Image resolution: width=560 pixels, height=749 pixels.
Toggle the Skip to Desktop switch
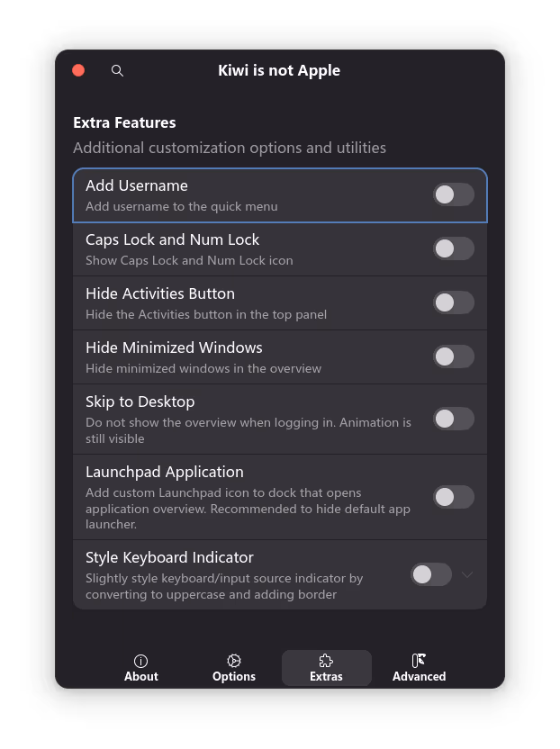pos(454,419)
